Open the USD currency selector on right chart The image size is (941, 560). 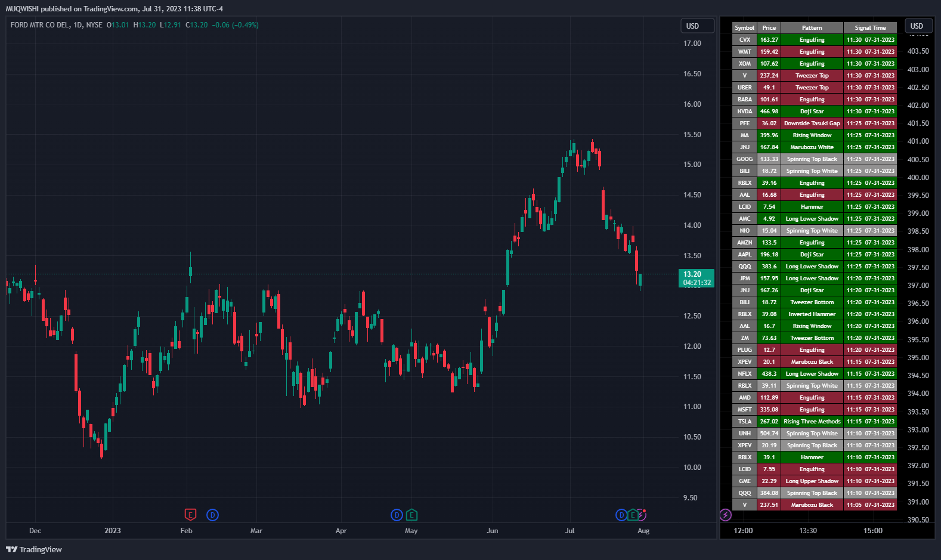918,26
